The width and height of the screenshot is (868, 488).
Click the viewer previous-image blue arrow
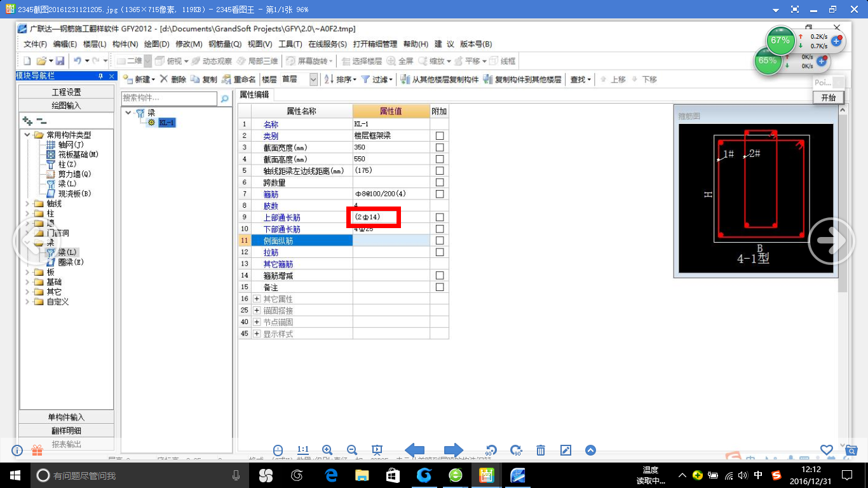(415, 450)
